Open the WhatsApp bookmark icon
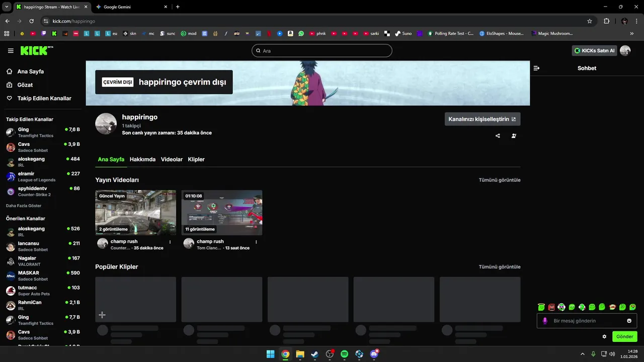Image resolution: width=644 pixels, height=362 pixels. pos(301,34)
